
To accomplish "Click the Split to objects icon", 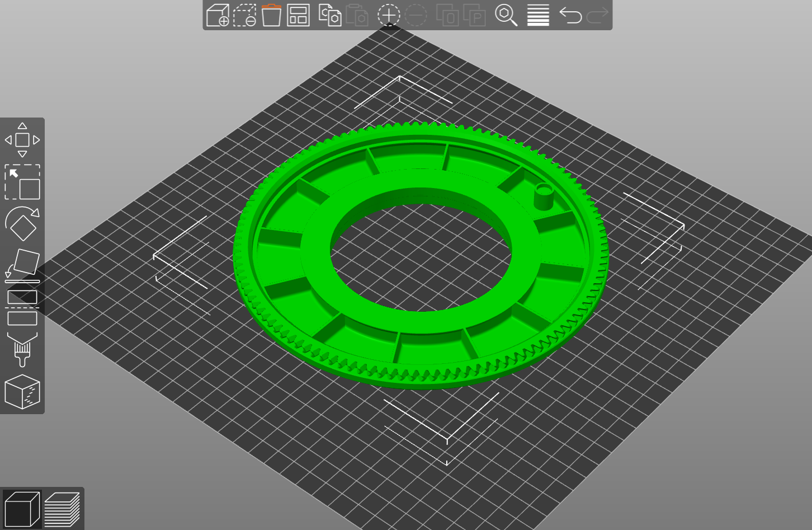I will tap(447, 15).
